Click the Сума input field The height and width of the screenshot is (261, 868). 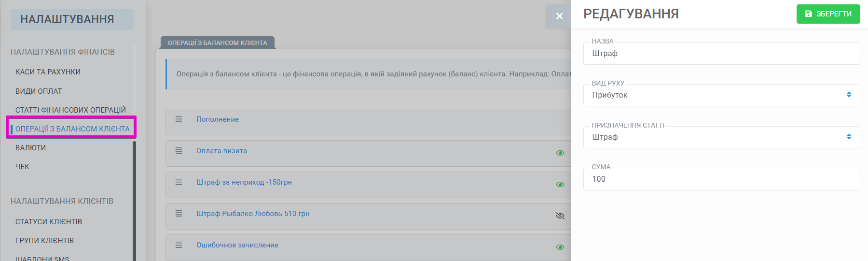pos(721,179)
